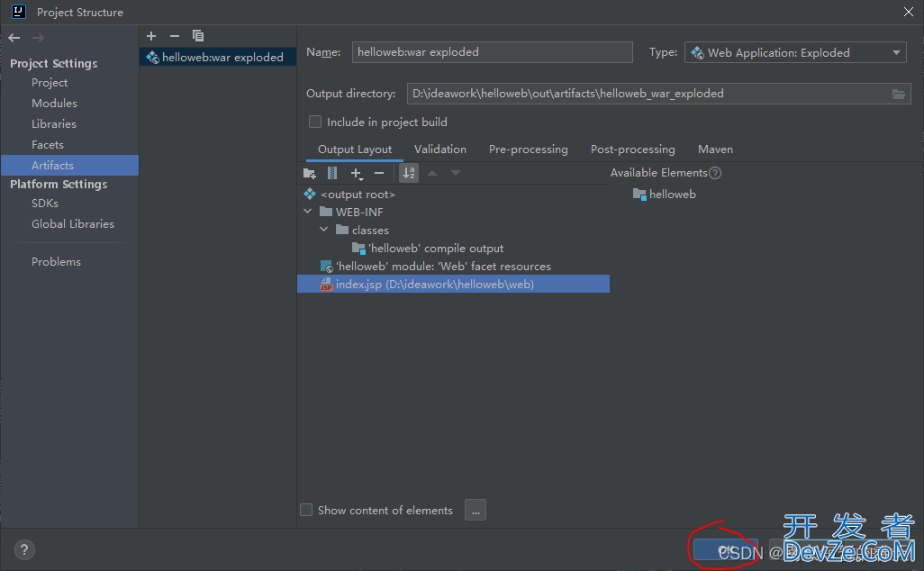This screenshot has width=924, height=571.
Task: Switch to the Output Layout tab
Action: [355, 150]
